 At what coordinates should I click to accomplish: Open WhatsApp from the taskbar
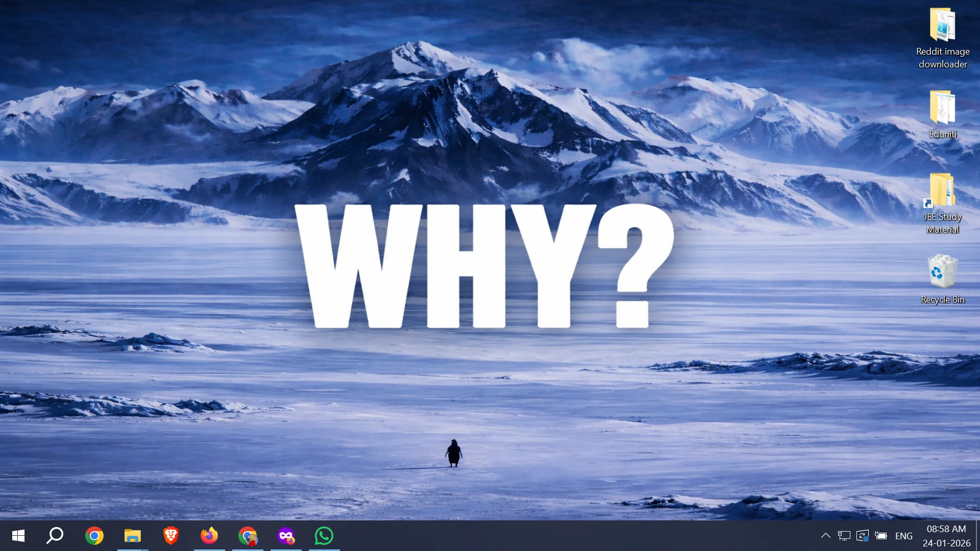(324, 536)
